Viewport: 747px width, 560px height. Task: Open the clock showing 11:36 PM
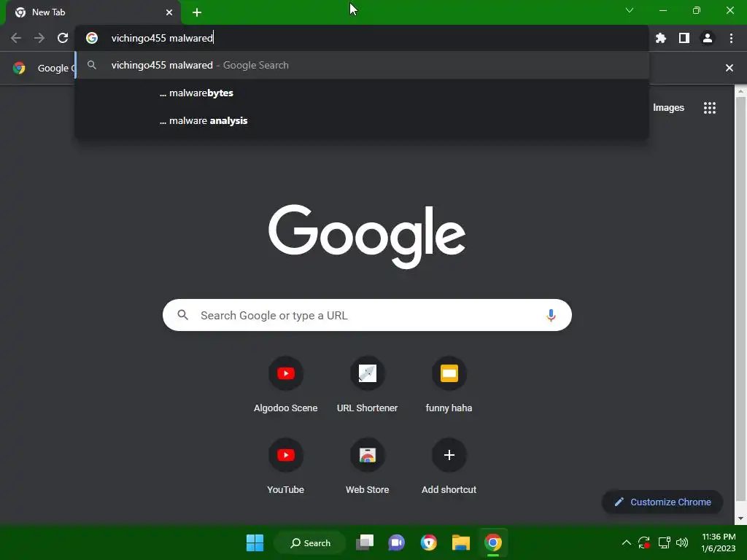(719, 542)
